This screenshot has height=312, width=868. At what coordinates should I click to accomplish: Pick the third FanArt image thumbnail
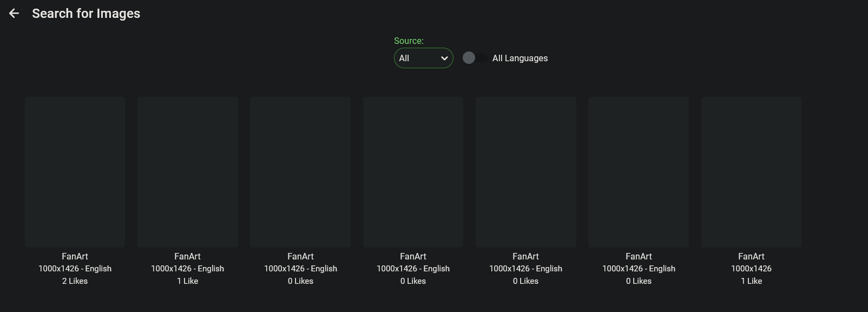click(x=300, y=172)
